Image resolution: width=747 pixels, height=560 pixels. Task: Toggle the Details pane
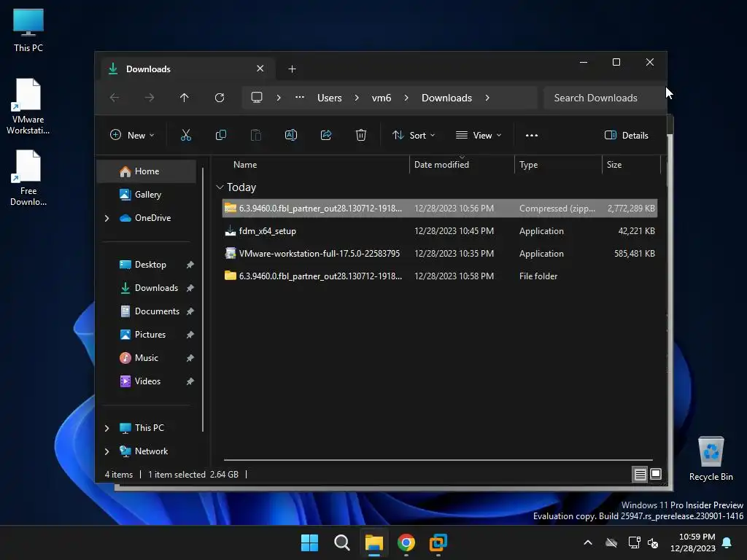pyautogui.click(x=627, y=135)
